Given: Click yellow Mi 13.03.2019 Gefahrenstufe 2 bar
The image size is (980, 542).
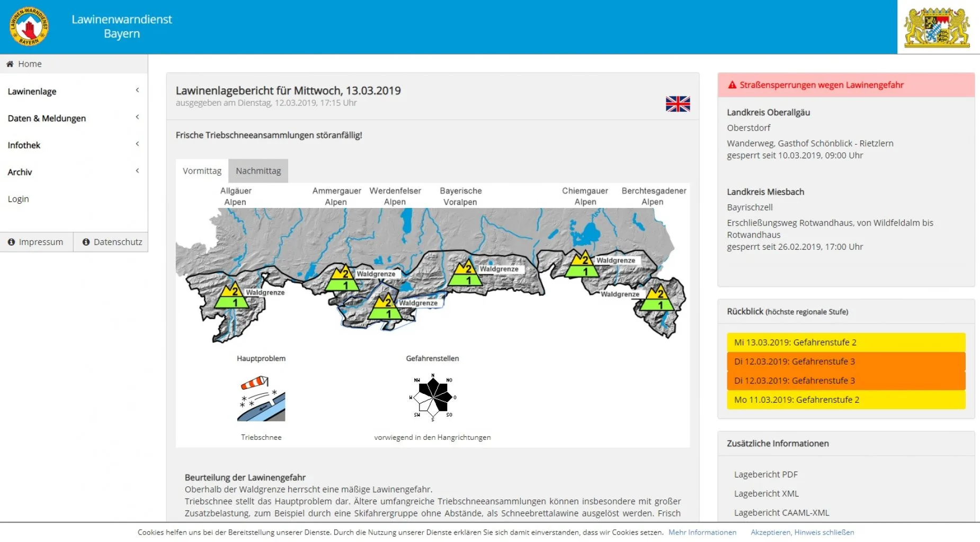Looking at the screenshot, I should point(845,342).
